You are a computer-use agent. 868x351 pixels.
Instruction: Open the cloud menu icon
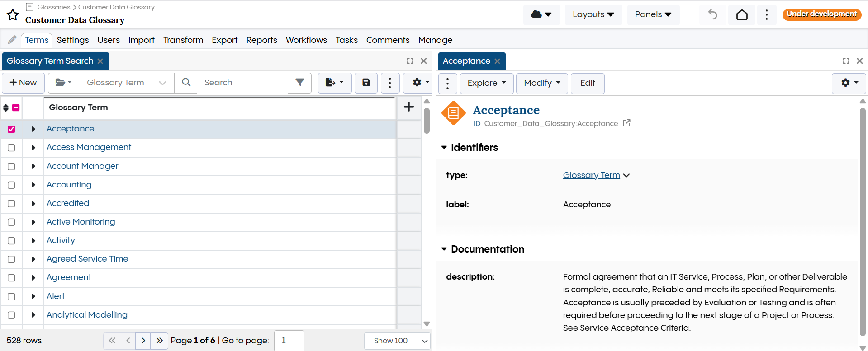[x=541, y=14]
